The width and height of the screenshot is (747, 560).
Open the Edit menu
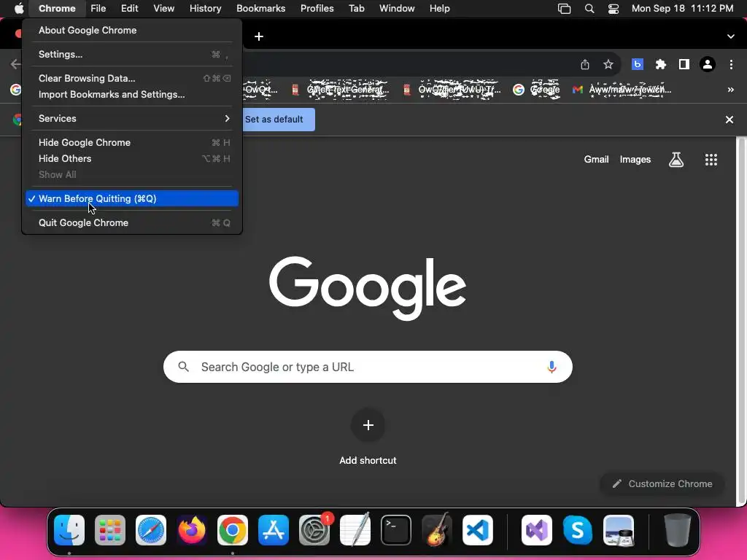(130, 9)
